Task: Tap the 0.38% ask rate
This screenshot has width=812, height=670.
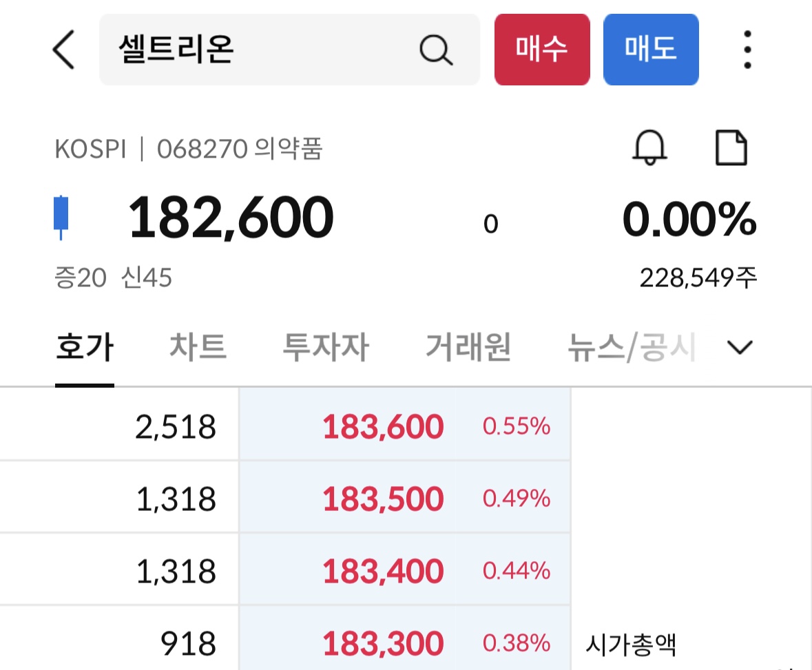Action: (x=517, y=643)
